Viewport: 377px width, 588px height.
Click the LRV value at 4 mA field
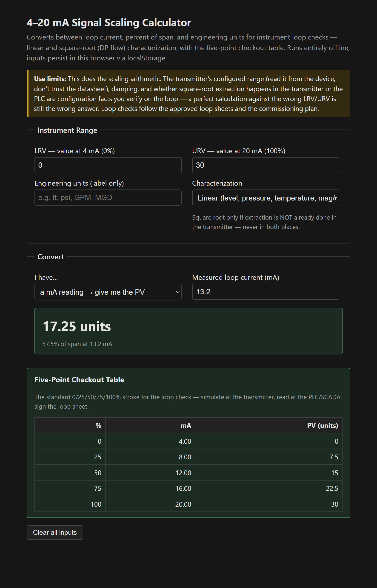click(108, 165)
